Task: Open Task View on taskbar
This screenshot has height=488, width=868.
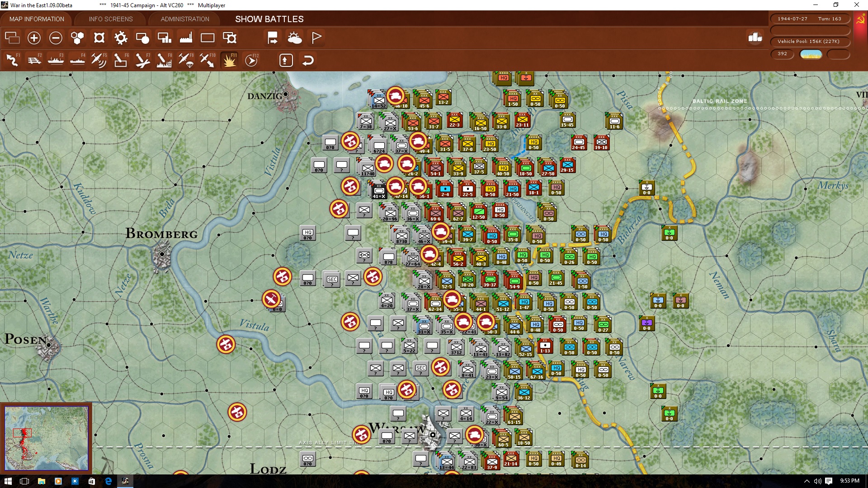Action: point(24,481)
